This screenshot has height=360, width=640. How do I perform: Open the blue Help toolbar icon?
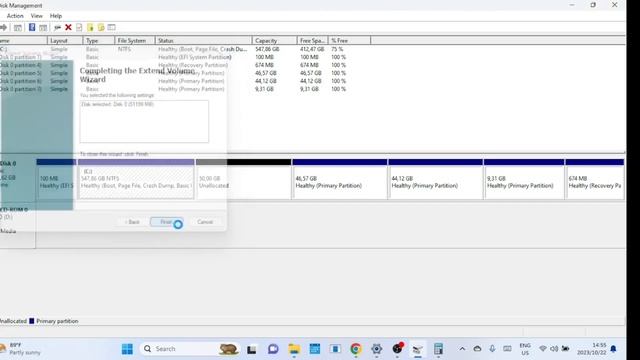(32, 27)
